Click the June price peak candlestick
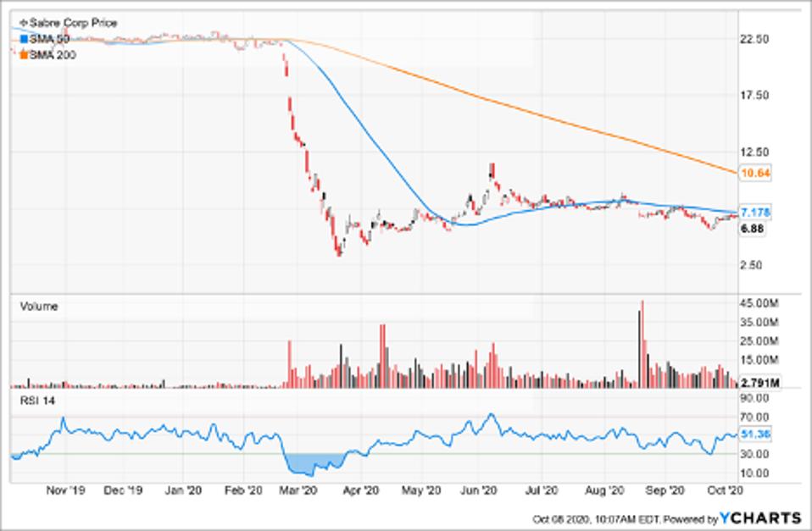Screen dimensions: 812x531 pyautogui.click(x=492, y=171)
